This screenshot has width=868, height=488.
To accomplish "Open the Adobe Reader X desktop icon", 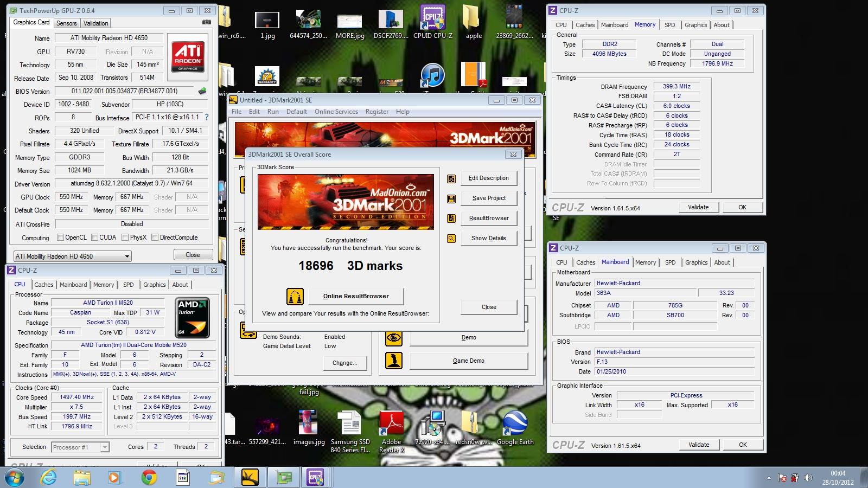I will [392, 431].
